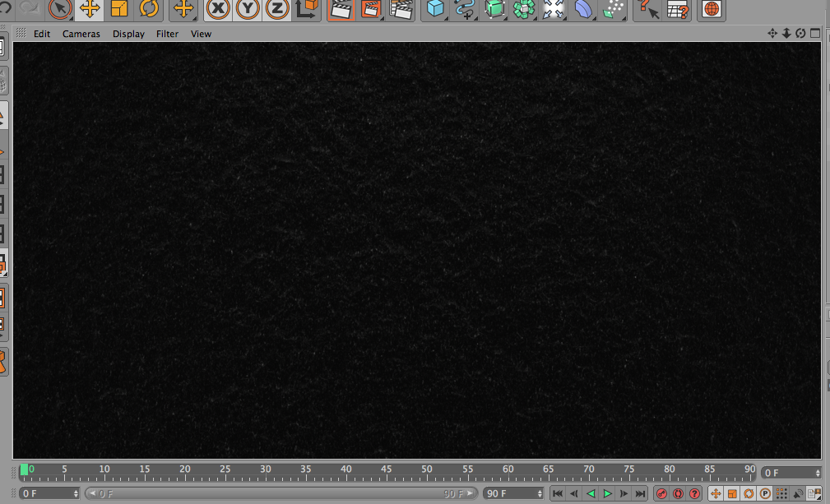Activate the Scale tool in the top toolbar
Screen dimensions: 830x504
[119, 8]
